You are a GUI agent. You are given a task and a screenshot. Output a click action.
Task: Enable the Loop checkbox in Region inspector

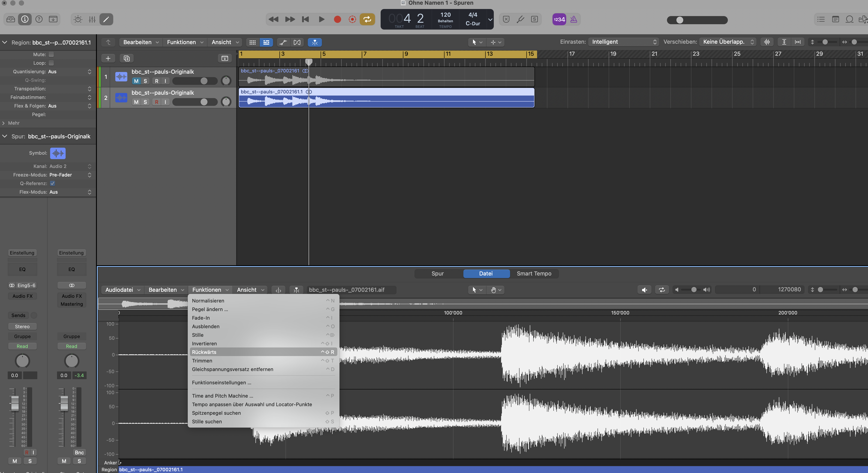point(51,63)
